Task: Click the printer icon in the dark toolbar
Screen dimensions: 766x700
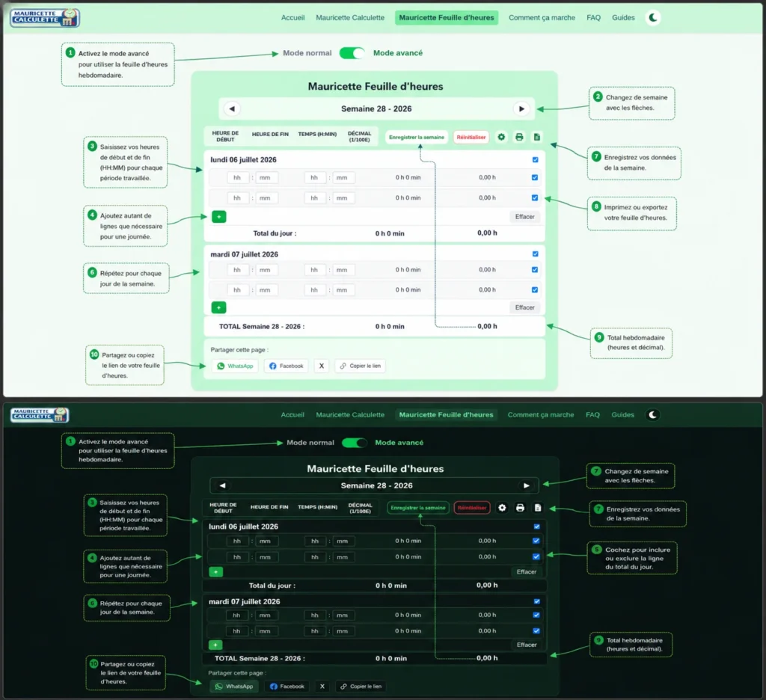Action: click(521, 508)
